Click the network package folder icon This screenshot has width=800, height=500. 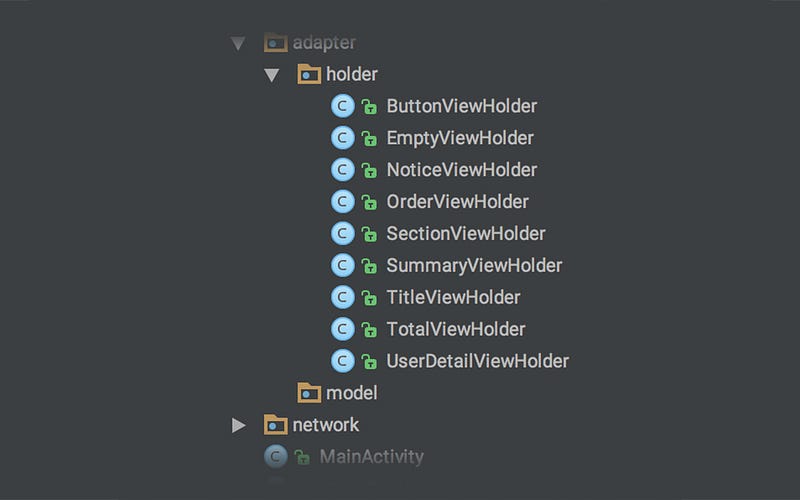coord(276,424)
